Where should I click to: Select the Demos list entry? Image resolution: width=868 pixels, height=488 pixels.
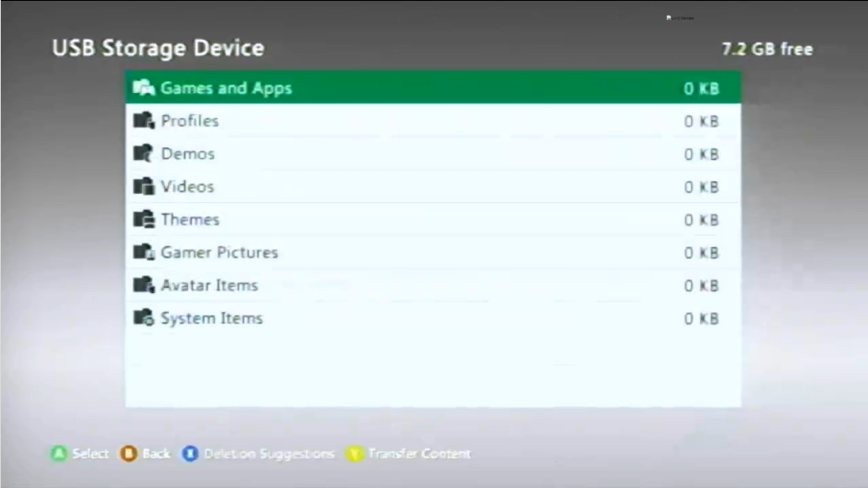[x=433, y=153]
